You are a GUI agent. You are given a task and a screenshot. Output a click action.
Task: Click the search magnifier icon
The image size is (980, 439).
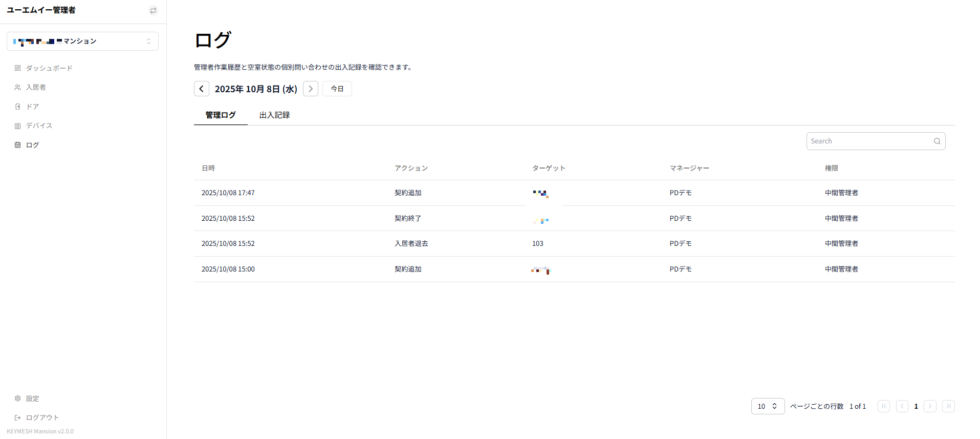(937, 141)
